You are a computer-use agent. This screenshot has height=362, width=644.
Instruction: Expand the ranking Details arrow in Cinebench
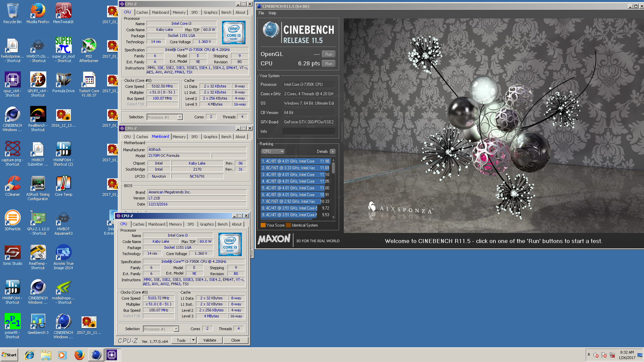(332, 152)
